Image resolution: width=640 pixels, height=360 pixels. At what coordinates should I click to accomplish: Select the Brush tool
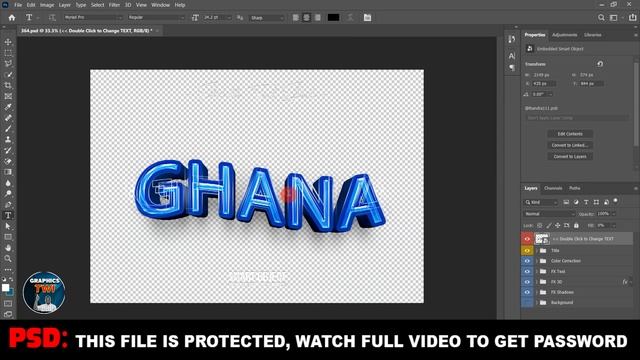[8, 129]
